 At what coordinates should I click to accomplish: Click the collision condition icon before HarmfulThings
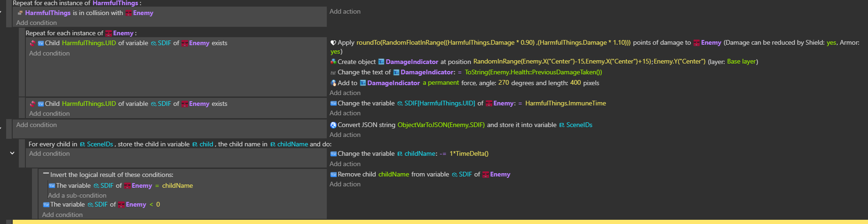tap(20, 13)
